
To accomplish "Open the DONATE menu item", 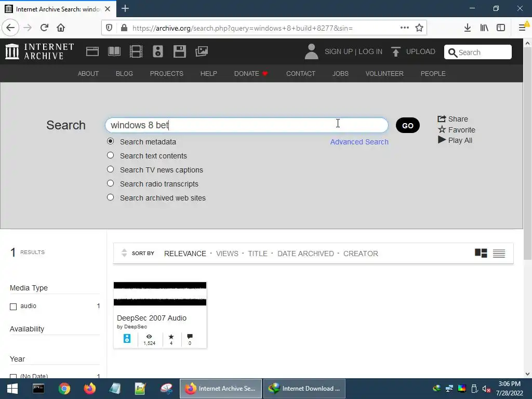I will point(251,74).
